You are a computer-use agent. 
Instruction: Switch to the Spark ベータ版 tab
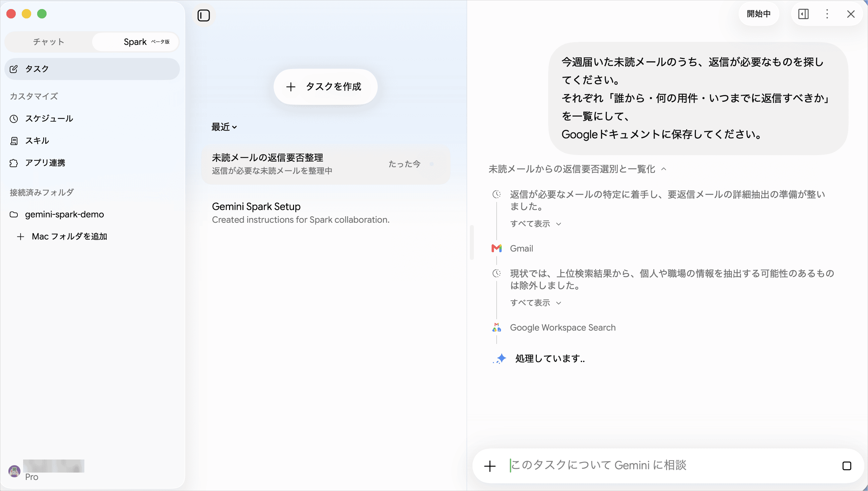point(135,42)
